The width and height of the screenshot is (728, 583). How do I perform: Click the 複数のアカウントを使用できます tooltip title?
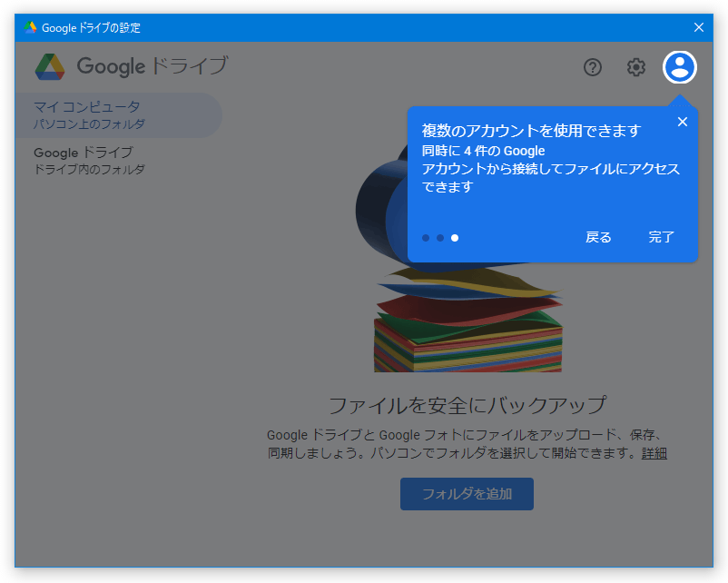(531, 131)
